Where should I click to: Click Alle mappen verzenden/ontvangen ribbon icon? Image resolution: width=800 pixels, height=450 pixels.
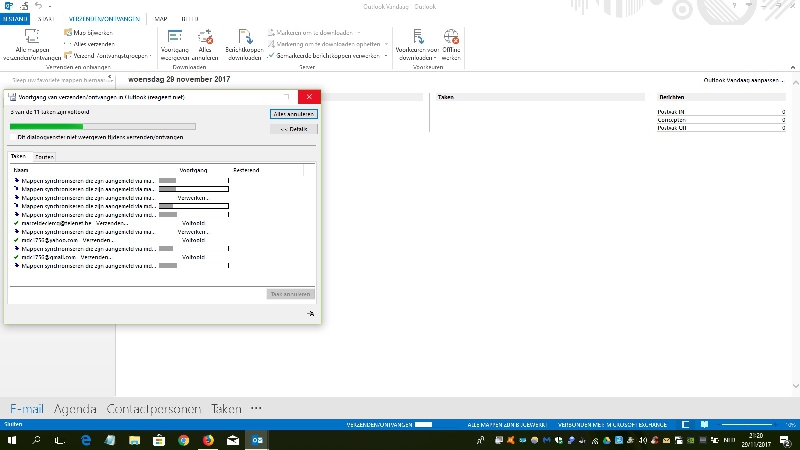(x=32, y=45)
